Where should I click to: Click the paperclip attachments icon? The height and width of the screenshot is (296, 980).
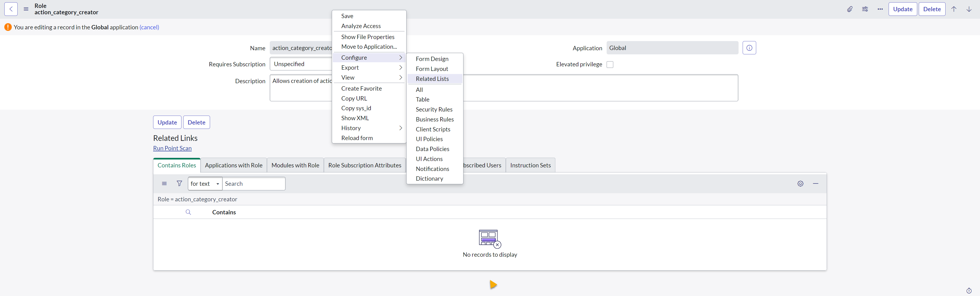point(850,9)
